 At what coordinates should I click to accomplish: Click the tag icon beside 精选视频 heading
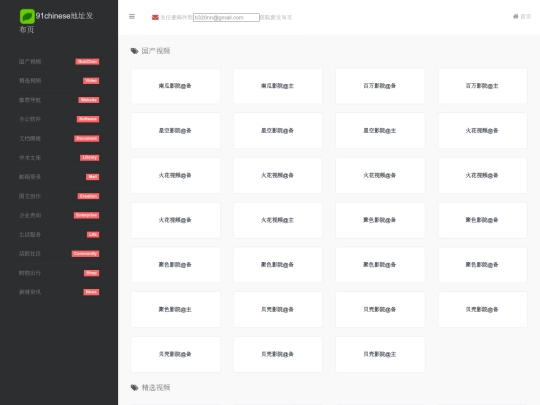click(134, 388)
